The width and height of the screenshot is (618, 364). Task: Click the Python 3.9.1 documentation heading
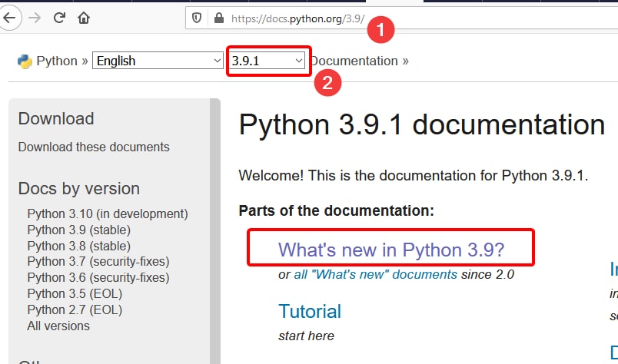point(422,125)
